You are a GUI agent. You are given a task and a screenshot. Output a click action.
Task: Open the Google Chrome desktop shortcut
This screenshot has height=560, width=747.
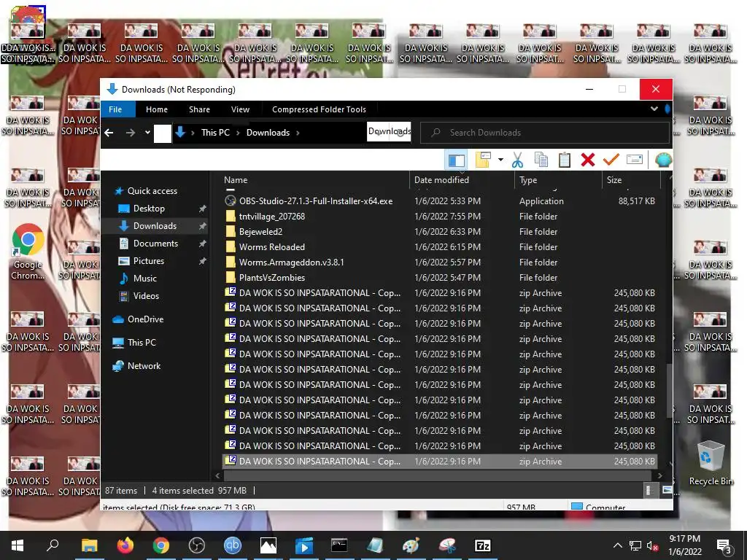click(28, 252)
